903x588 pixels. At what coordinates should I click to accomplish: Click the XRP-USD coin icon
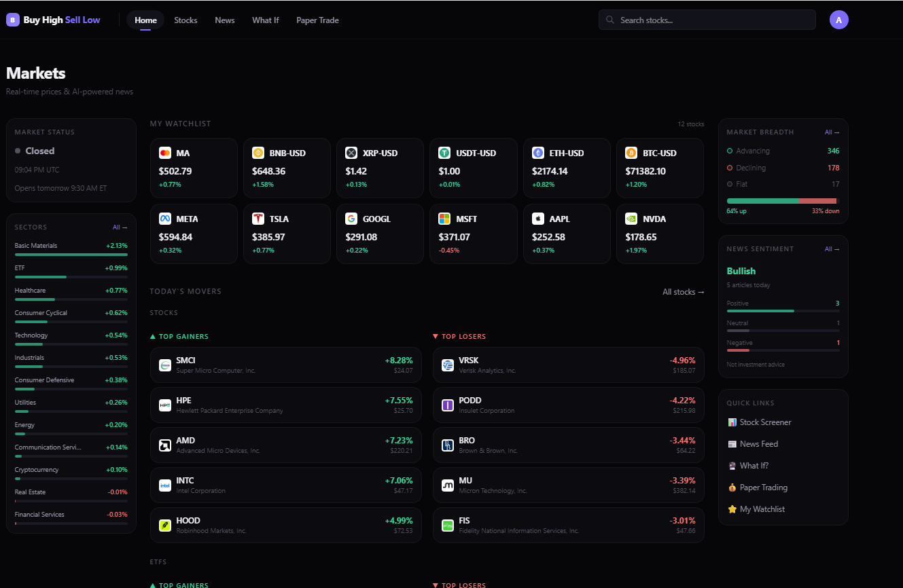click(351, 153)
